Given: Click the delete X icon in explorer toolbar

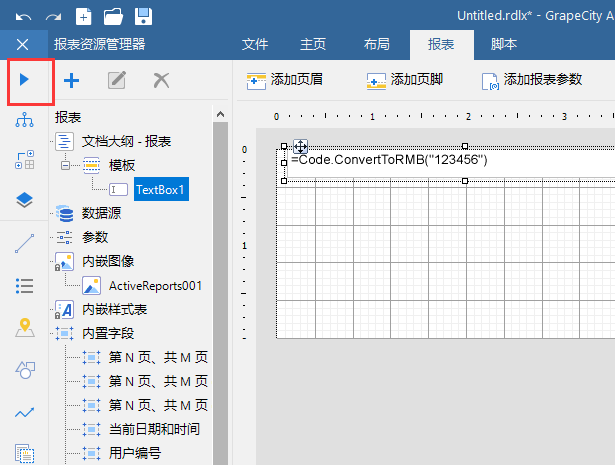Looking at the screenshot, I should click(161, 80).
